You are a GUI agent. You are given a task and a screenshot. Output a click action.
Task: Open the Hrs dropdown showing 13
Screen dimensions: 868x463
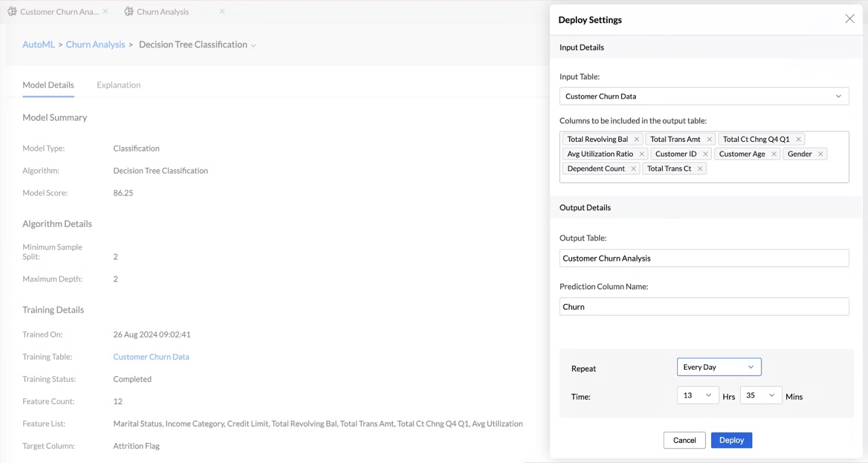pos(698,395)
